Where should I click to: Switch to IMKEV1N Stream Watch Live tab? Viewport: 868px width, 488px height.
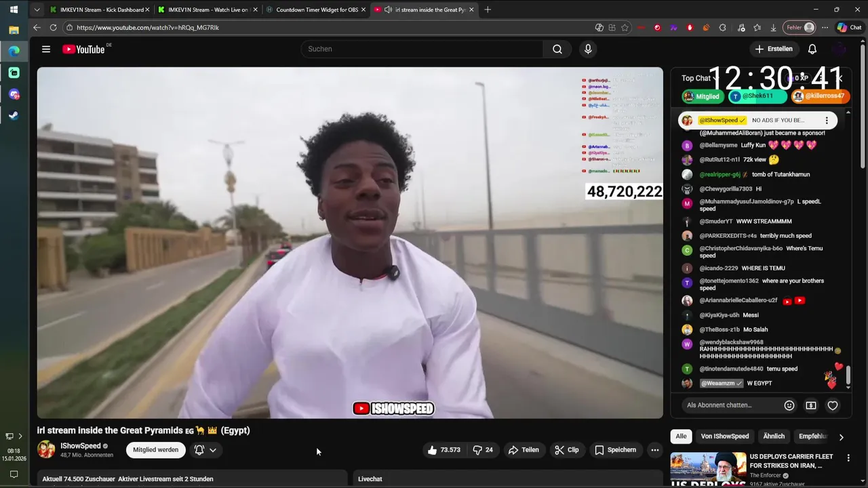[206, 9]
